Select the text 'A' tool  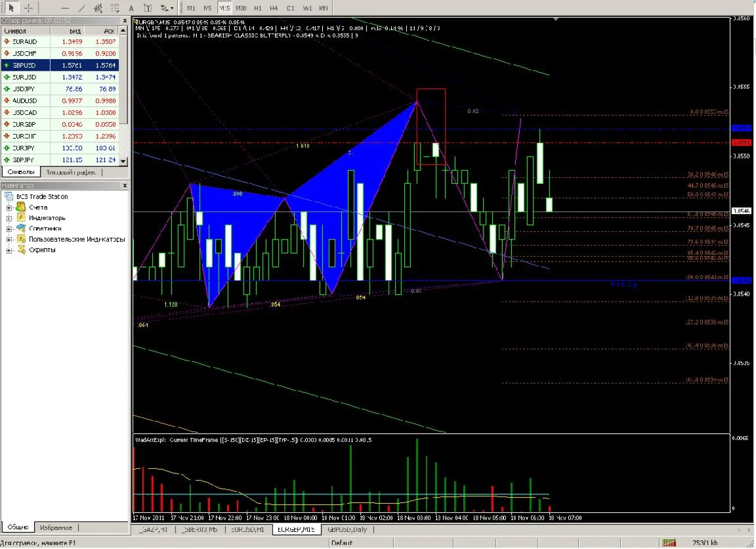131,8
